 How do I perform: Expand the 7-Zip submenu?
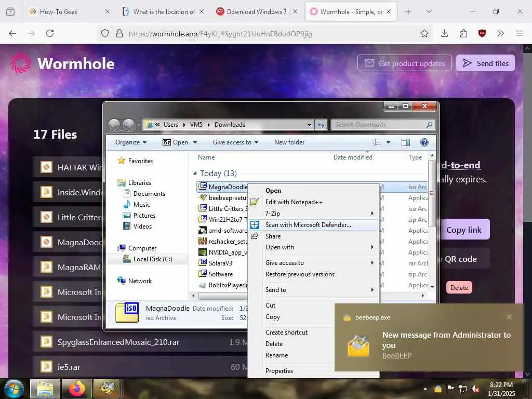pyautogui.click(x=313, y=214)
